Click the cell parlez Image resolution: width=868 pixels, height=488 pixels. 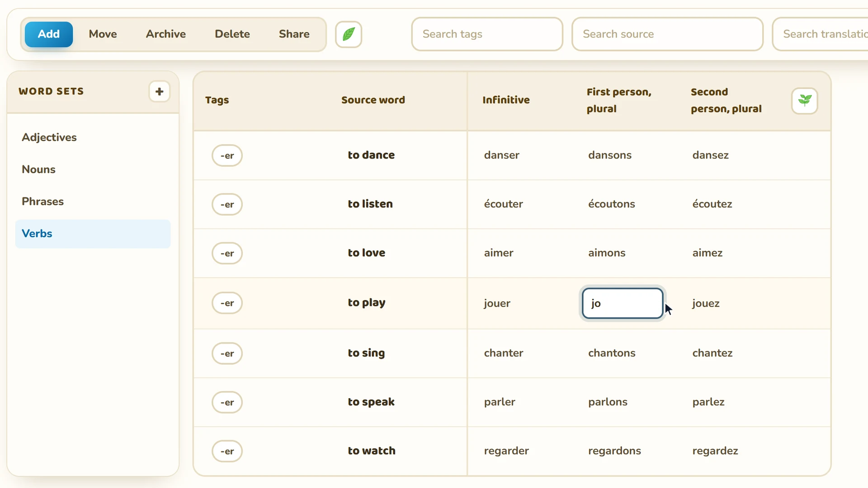click(708, 402)
